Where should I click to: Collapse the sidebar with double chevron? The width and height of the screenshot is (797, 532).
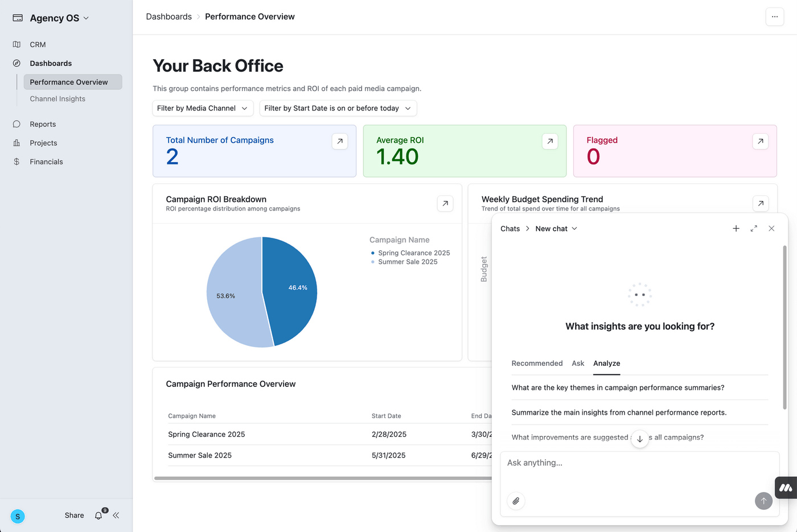coord(116,515)
